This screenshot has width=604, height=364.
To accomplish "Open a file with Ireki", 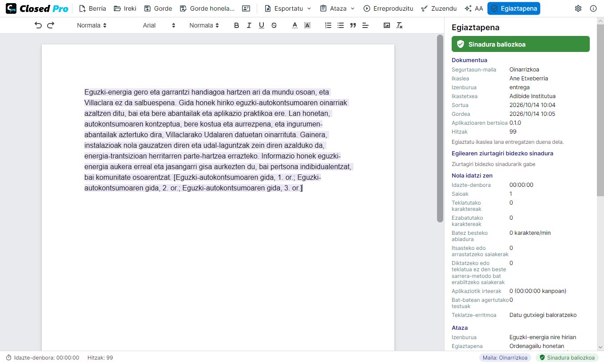I will 125,8.
